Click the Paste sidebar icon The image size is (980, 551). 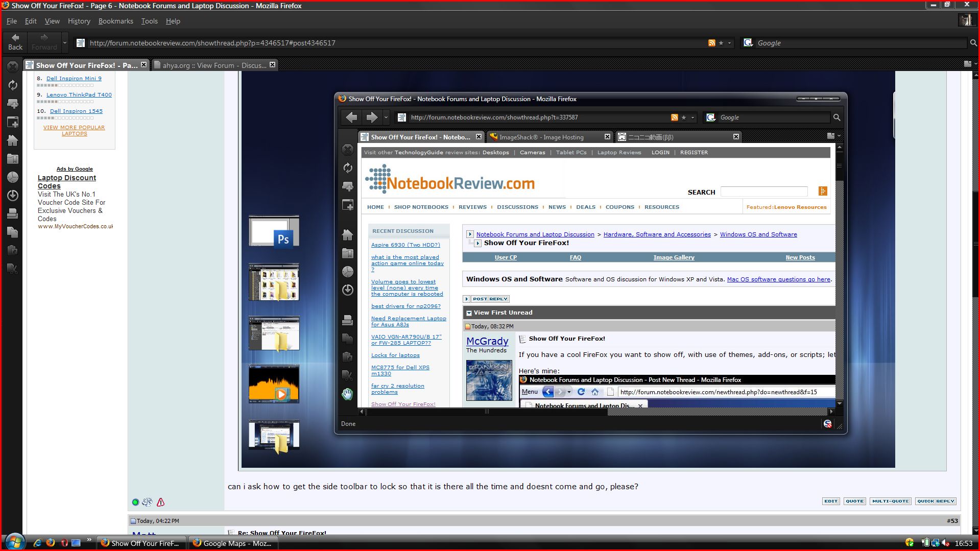pos(13,250)
